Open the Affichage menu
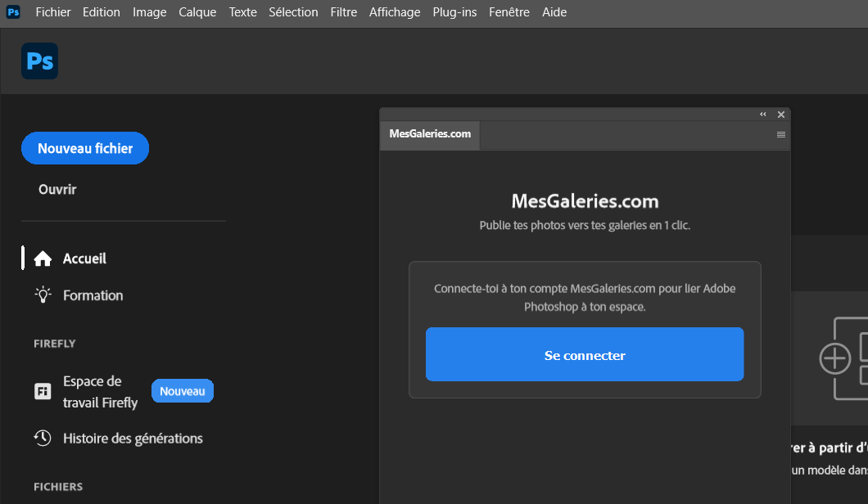The height and width of the screenshot is (504, 868). 395,12
